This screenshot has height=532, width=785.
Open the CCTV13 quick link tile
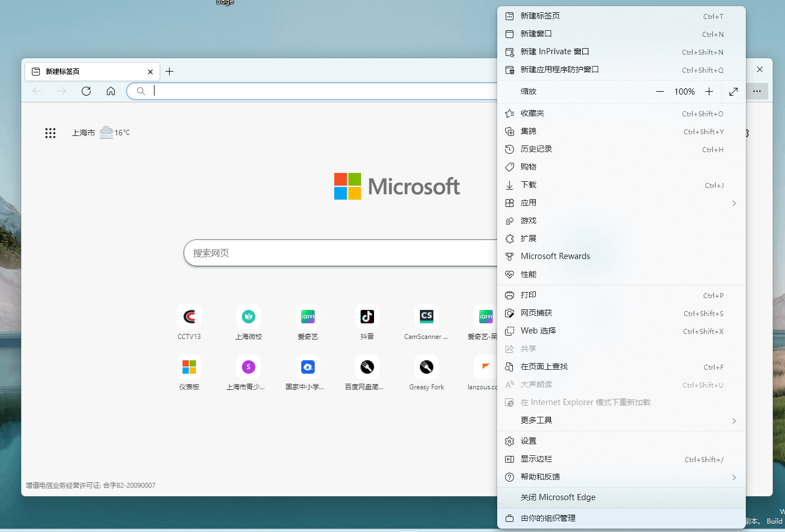(189, 322)
